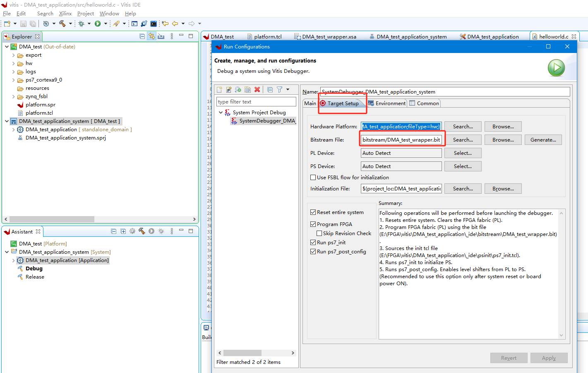Expand the ps7_cortexa9_0 folder

click(13, 80)
